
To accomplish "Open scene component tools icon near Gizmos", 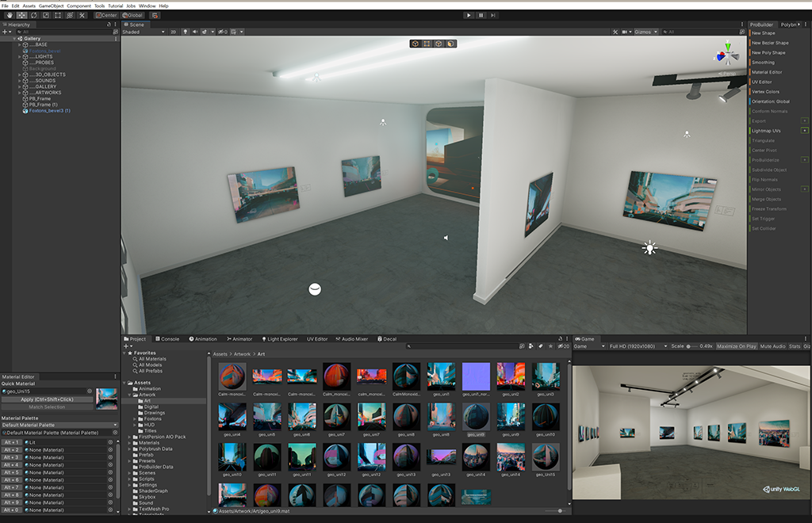I will point(615,32).
